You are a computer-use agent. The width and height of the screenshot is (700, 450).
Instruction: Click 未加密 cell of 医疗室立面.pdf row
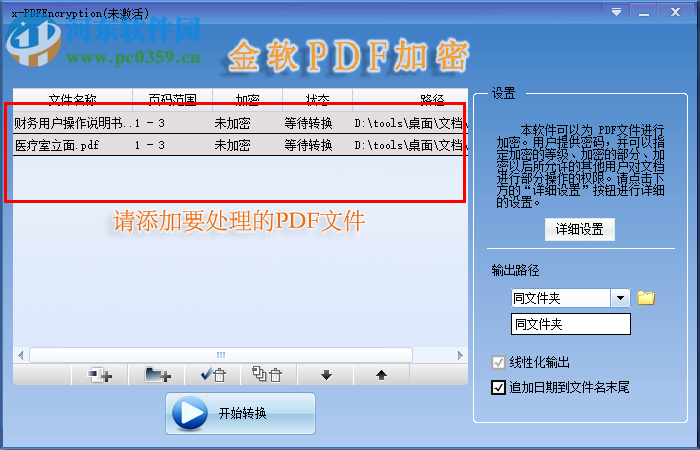232,145
